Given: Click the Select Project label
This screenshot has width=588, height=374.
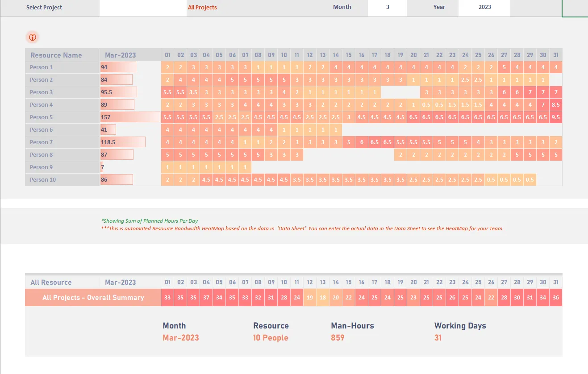Looking at the screenshot, I should pos(44,8).
